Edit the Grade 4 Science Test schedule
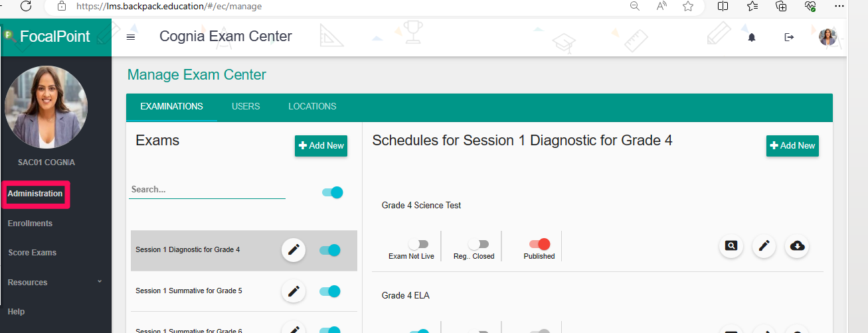Screen dimensions: 868x333 764,246
